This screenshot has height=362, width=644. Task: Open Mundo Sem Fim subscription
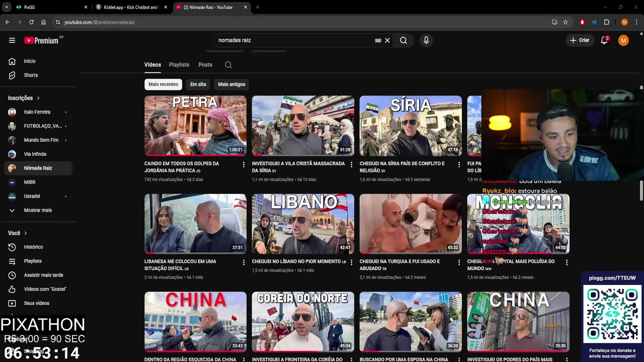(x=40, y=140)
